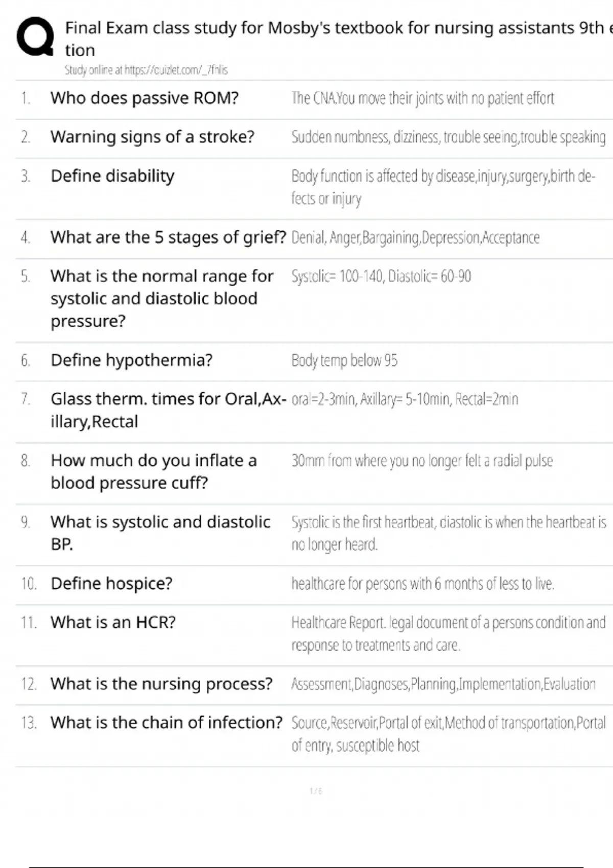The width and height of the screenshot is (613, 868).
Task: Click the 'Define hypothermia?' question
Action: pos(131,360)
